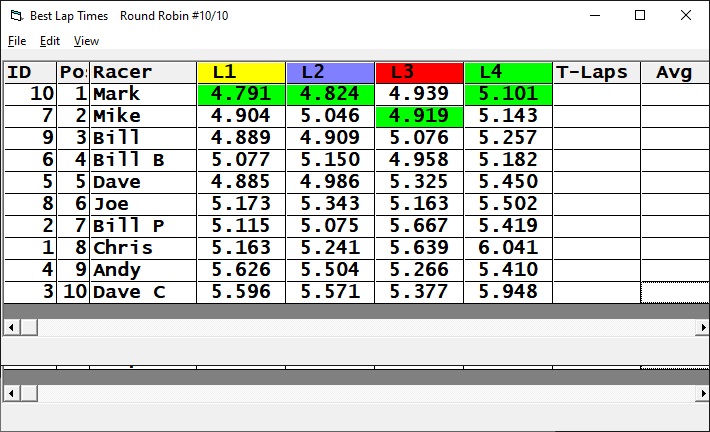710x432 pixels.
Task: Click the blue L2 lane header
Action: [330, 72]
